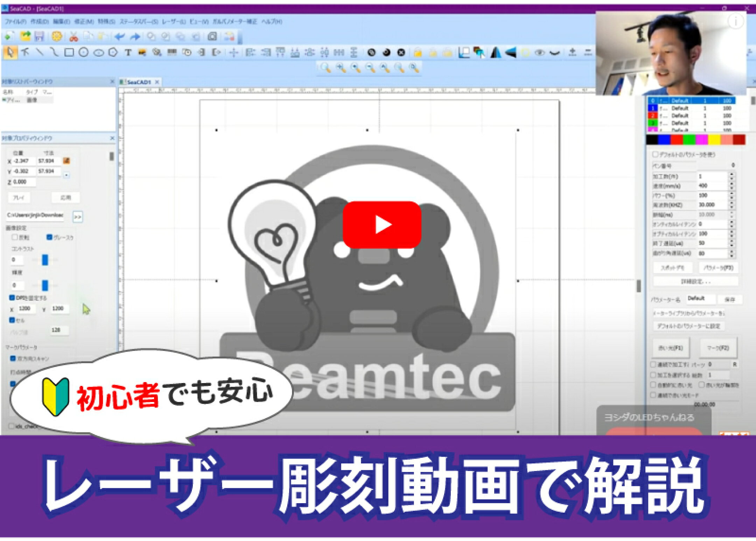Click the save floppy disk icon
The width and height of the screenshot is (756, 541).
(39, 36)
